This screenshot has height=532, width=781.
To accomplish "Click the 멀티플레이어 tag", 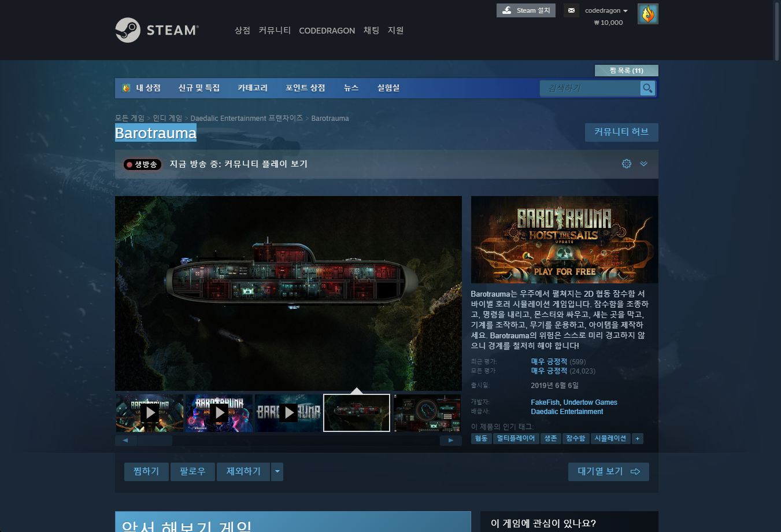I will point(516,439).
